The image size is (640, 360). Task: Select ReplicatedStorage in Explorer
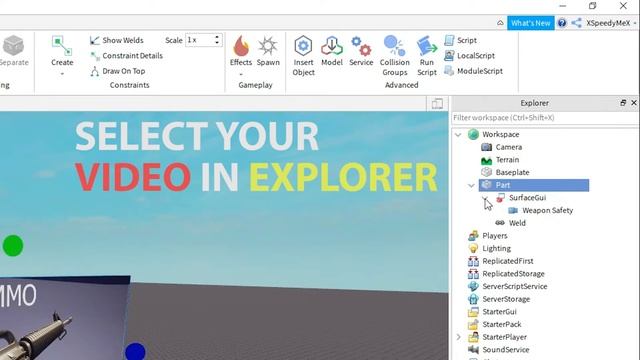513,273
